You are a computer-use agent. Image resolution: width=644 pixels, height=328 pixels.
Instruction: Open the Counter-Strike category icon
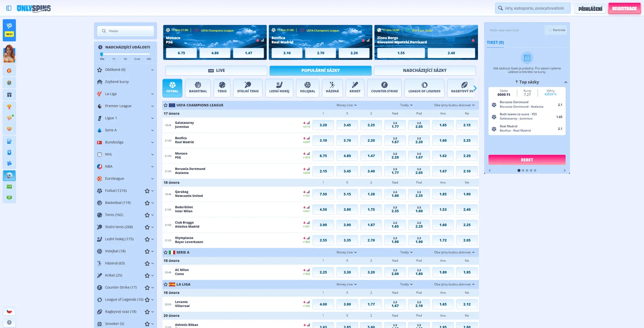click(384, 88)
